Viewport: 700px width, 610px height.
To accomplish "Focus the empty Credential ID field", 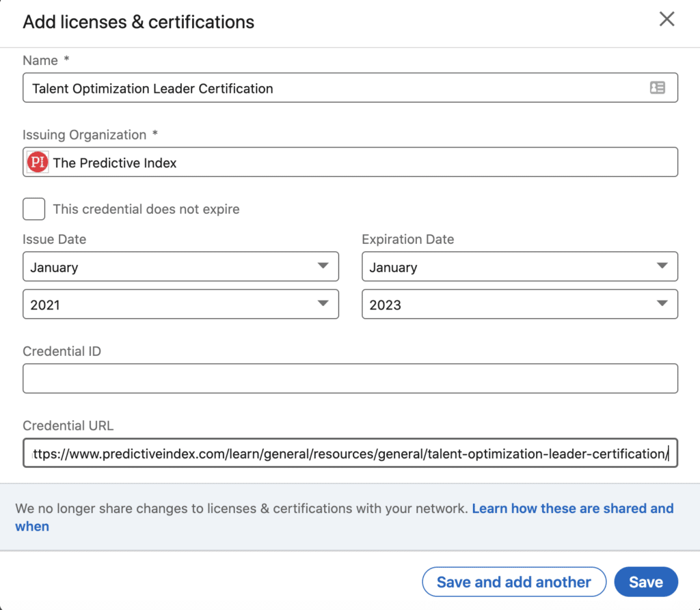I will tap(351, 378).
